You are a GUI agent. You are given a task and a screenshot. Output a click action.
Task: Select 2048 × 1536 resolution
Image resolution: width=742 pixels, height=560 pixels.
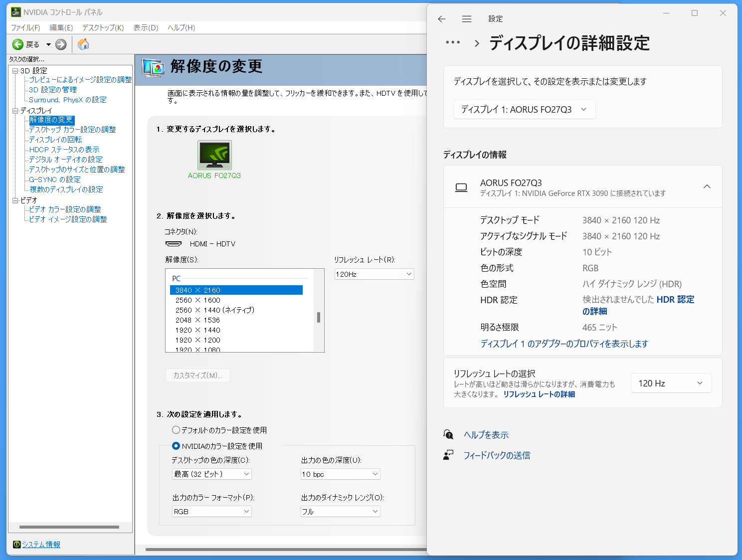197,320
